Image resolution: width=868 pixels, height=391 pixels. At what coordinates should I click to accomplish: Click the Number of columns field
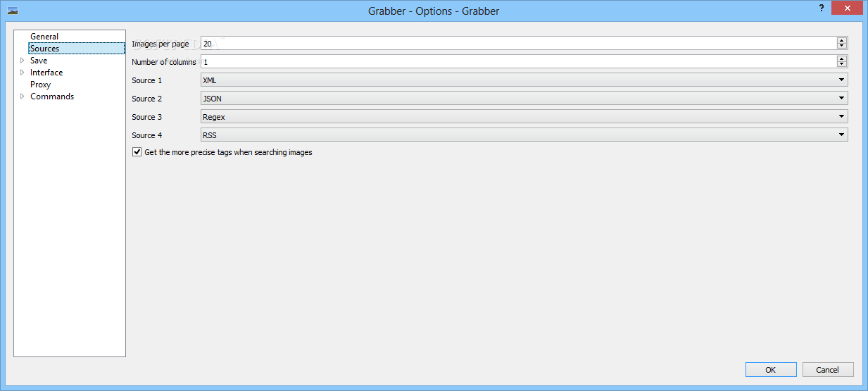tap(518, 61)
